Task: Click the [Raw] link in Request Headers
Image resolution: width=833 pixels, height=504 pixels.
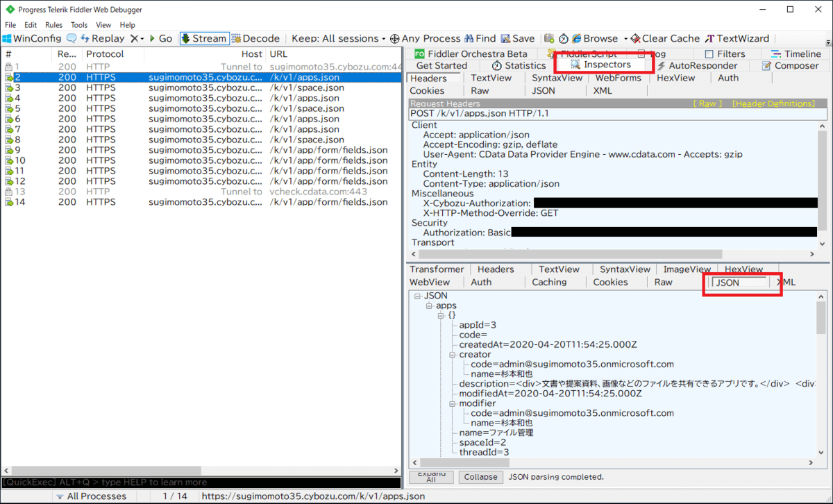Action: pos(707,103)
